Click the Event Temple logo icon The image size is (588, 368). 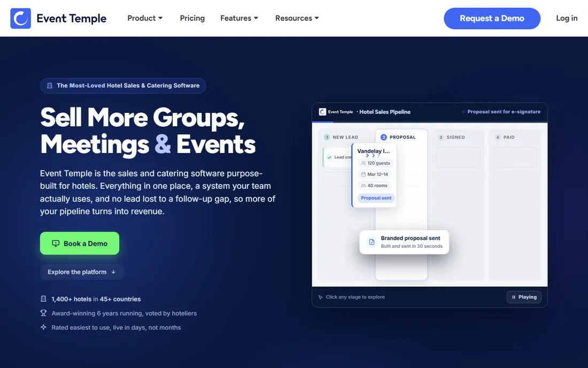pos(21,18)
